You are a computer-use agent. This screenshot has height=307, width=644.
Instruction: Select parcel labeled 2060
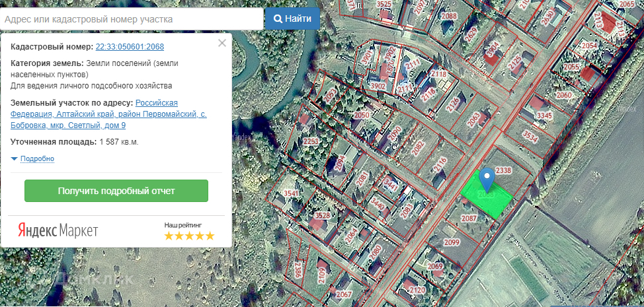(564, 95)
